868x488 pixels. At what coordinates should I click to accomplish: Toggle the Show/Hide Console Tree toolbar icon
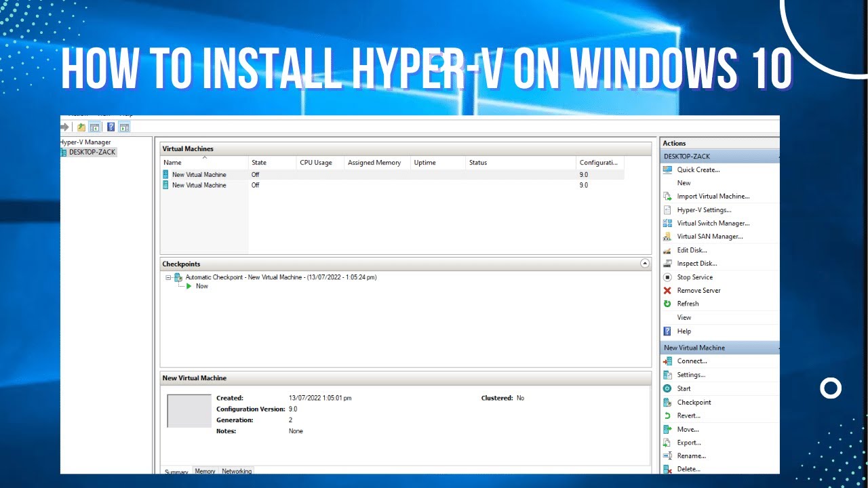point(94,127)
